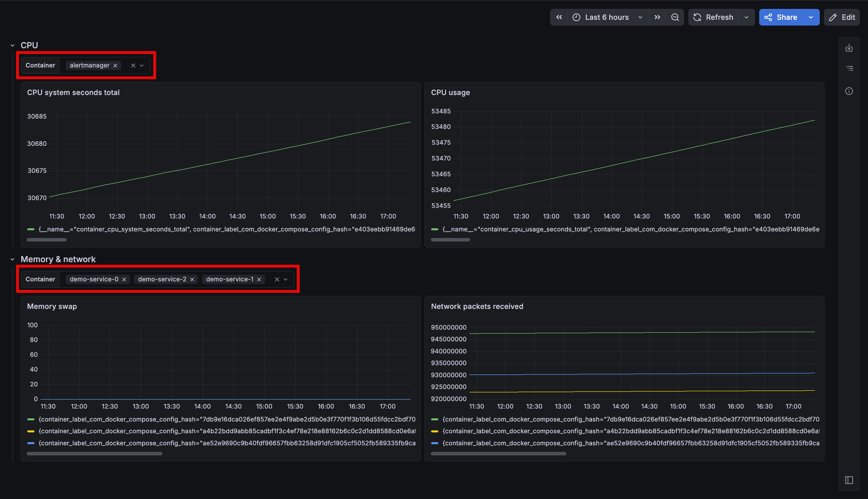Remove demo-service-2 from container filter
Viewport: 868px width, 499px height.
[192, 279]
